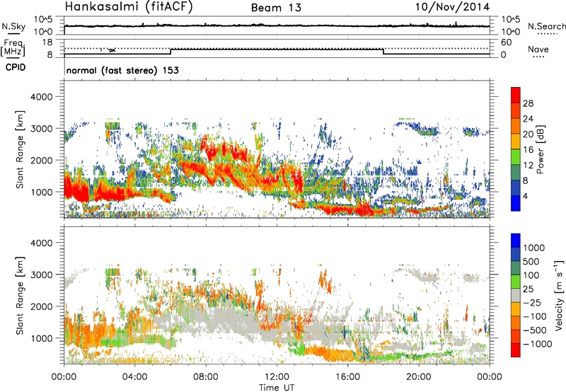This screenshot has height=392, width=566.
Task: Click the red bottom of velocity colorbar
Action: click(x=516, y=350)
